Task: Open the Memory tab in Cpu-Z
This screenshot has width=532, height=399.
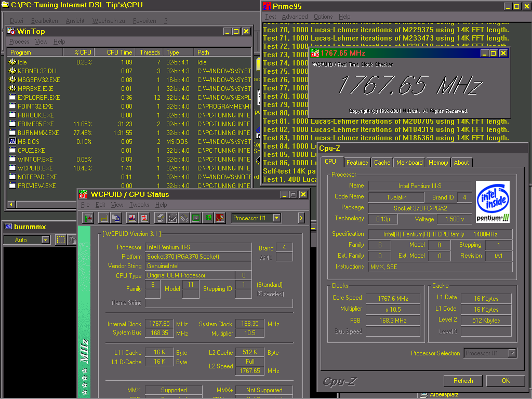Action: coord(438,163)
